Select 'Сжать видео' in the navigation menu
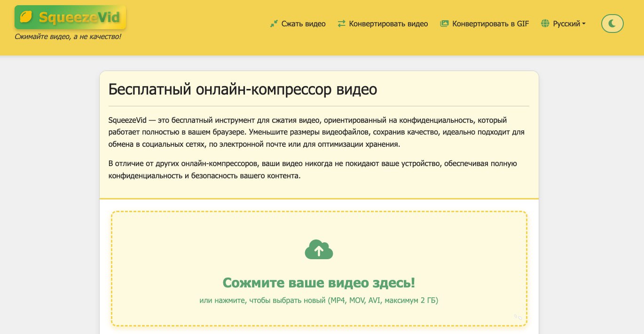 303,23
